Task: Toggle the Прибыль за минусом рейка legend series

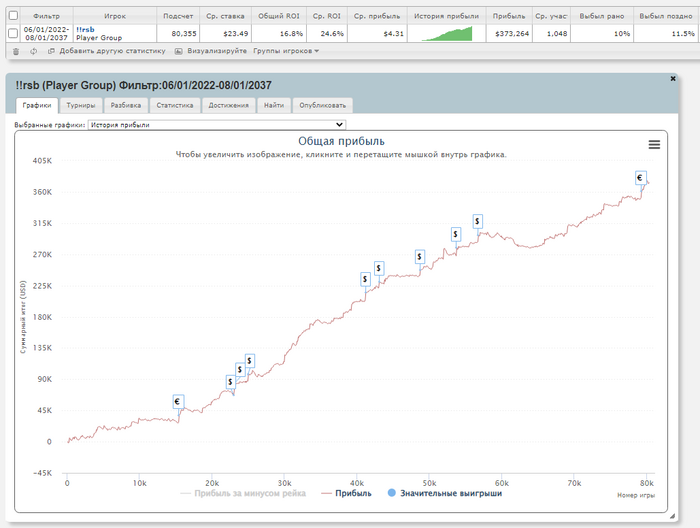Action: [243, 493]
